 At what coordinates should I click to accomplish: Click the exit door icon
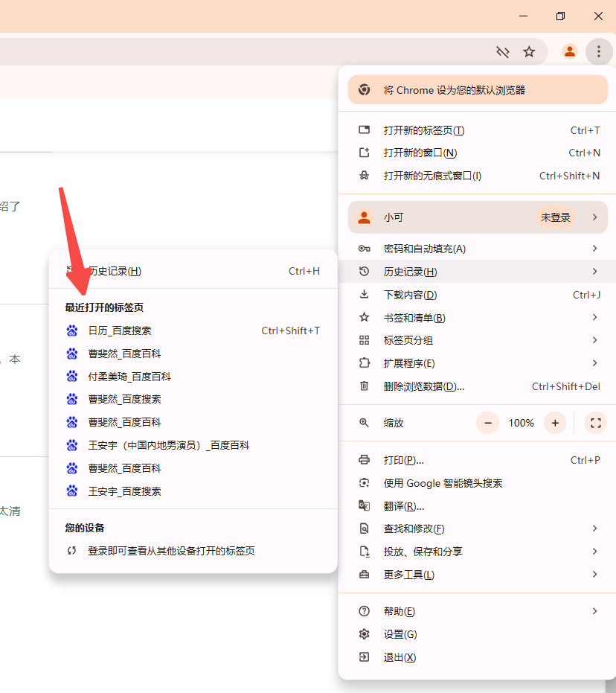pos(364,657)
